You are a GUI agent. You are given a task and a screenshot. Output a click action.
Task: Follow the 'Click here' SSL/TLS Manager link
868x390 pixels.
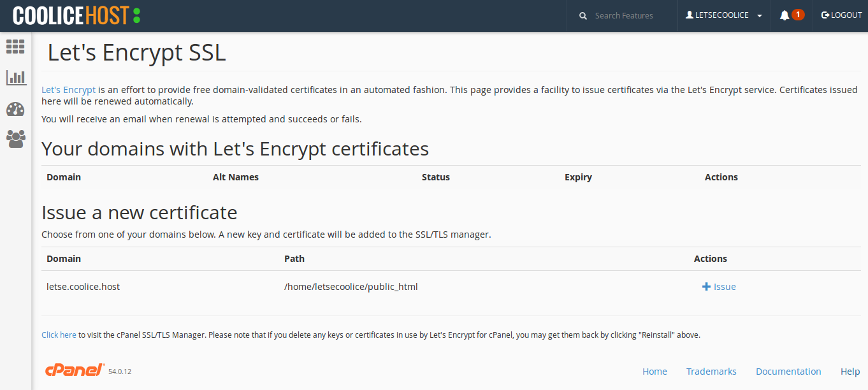(x=59, y=335)
